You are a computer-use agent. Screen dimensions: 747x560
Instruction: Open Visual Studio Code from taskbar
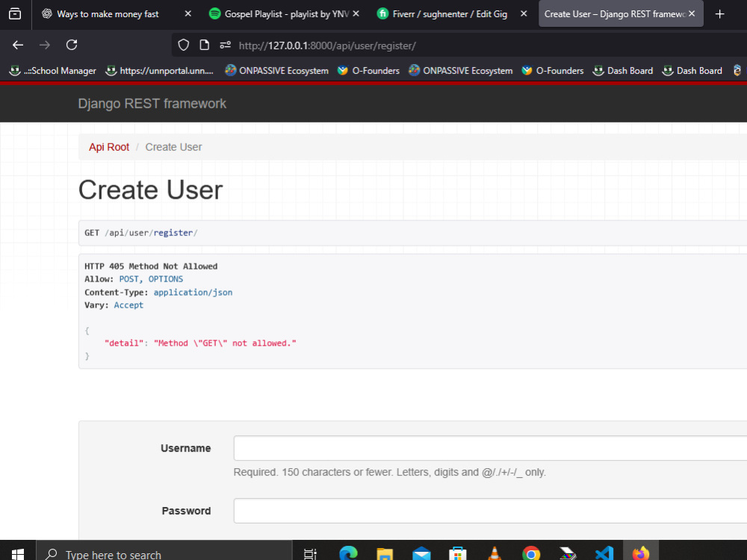[604, 553]
